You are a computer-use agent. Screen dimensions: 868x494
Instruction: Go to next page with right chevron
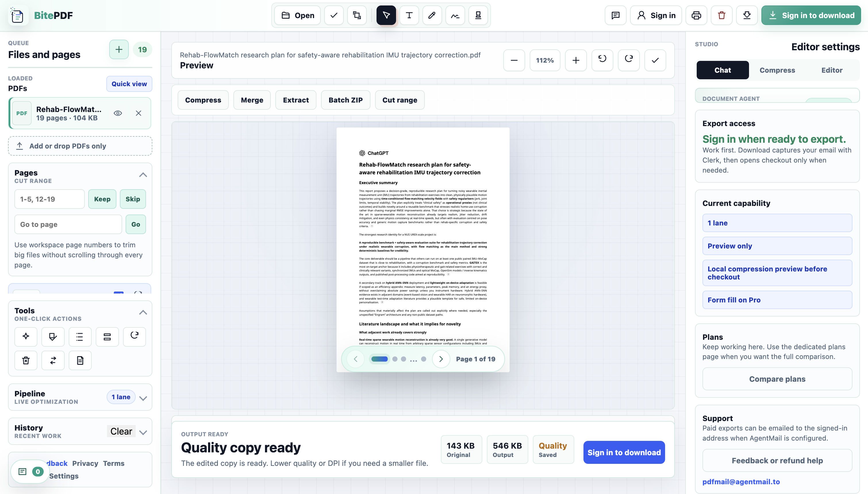click(441, 359)
